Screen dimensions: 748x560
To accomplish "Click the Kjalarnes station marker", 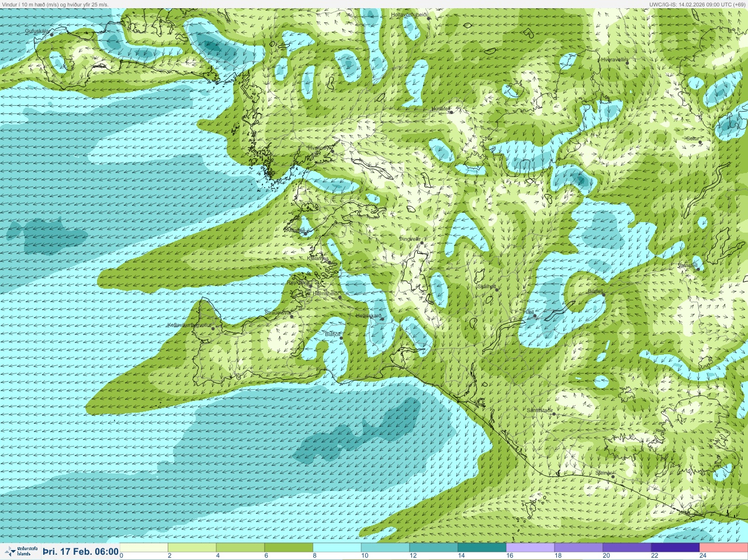I will click(330, 262).
